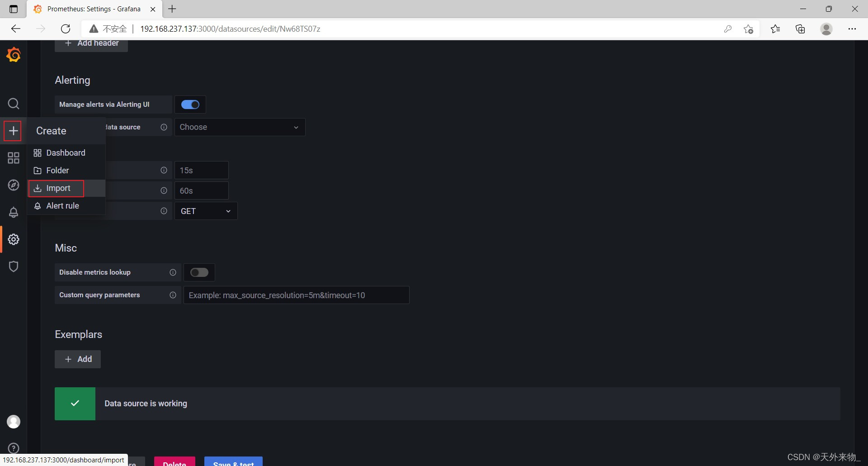The image size is (868, 466).
Task: Click the info icon beside Disable metrics lookup
Action: pyautogui.click(x=173, y=272)
